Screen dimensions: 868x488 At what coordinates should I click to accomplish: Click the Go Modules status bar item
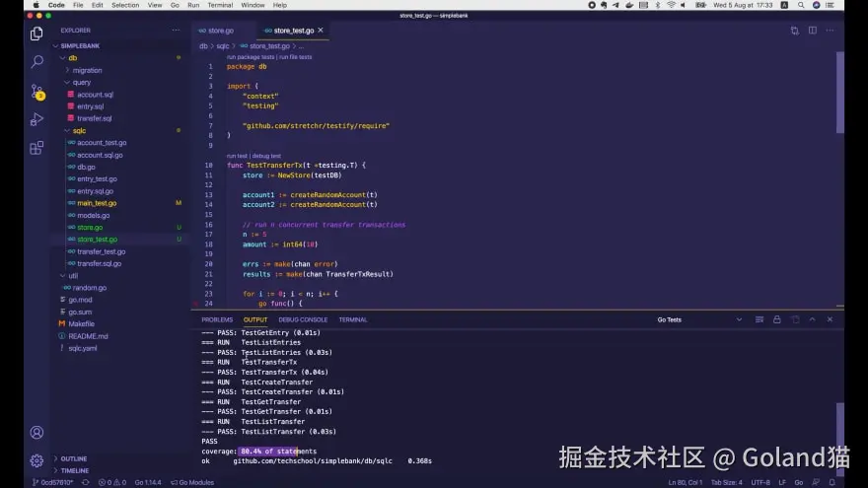(x=192, y=482)
